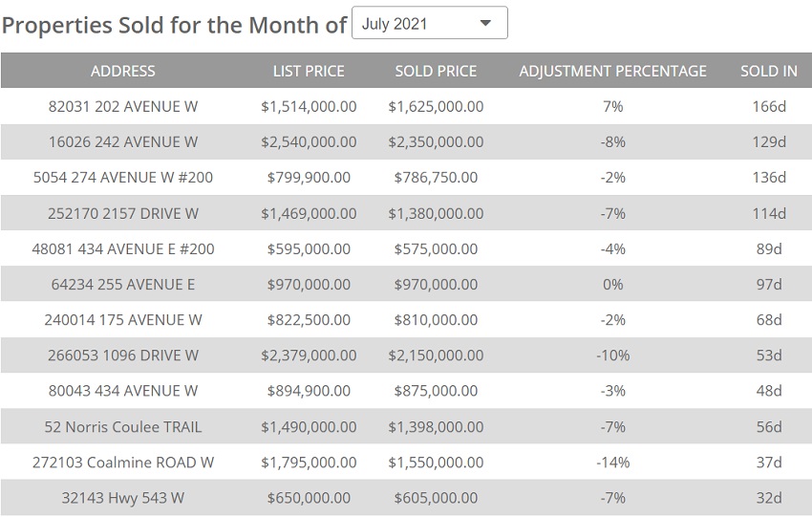Viewport: 812px width, 517px height.
Task: Select the 64234 255 AVENUE E address
Action: (x=123, y=284)
